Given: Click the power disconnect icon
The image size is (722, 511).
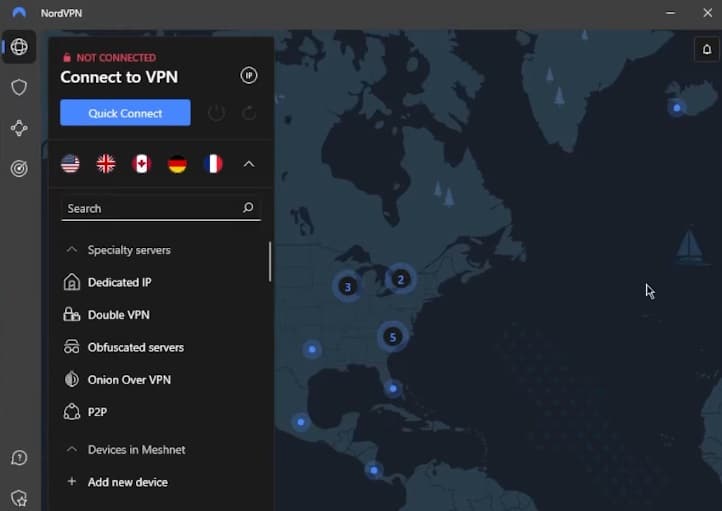Looking at the screenshot, I should 216,113.
